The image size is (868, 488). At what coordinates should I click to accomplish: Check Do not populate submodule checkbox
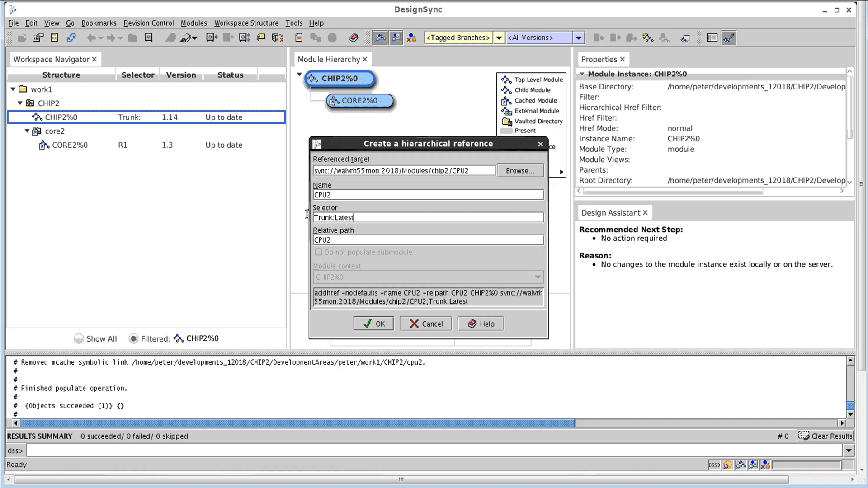pyautogui.click(x=318, y=252)
